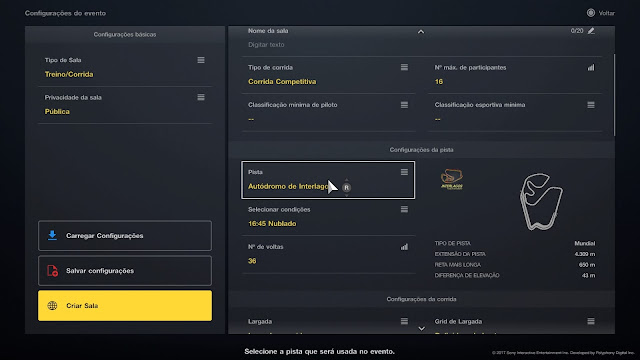Click the yellow Criar Sala button

125,306
